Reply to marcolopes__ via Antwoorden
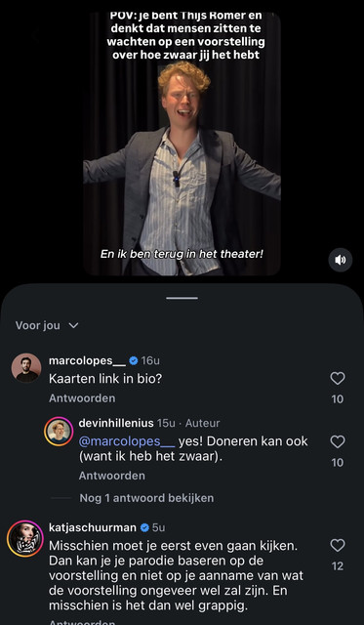The image size is (364, 625). 82,398
